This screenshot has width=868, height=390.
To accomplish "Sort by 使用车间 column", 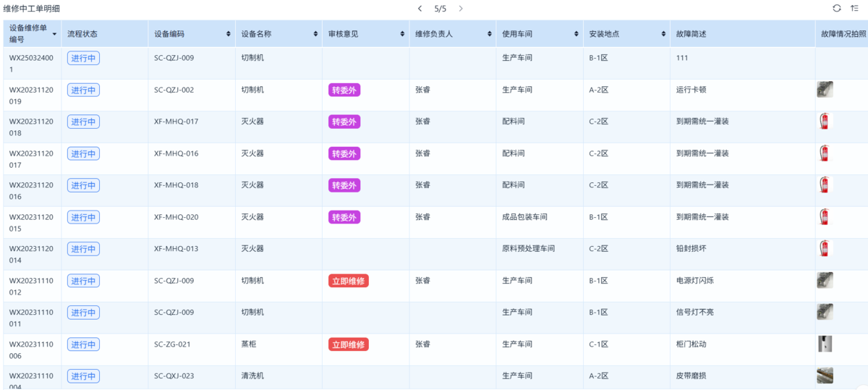I will (576, 34).
